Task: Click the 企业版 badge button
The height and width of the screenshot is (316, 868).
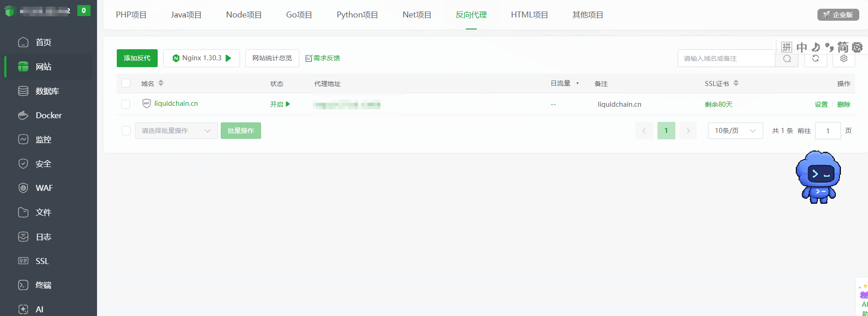Action: click(x=838, y=15)
